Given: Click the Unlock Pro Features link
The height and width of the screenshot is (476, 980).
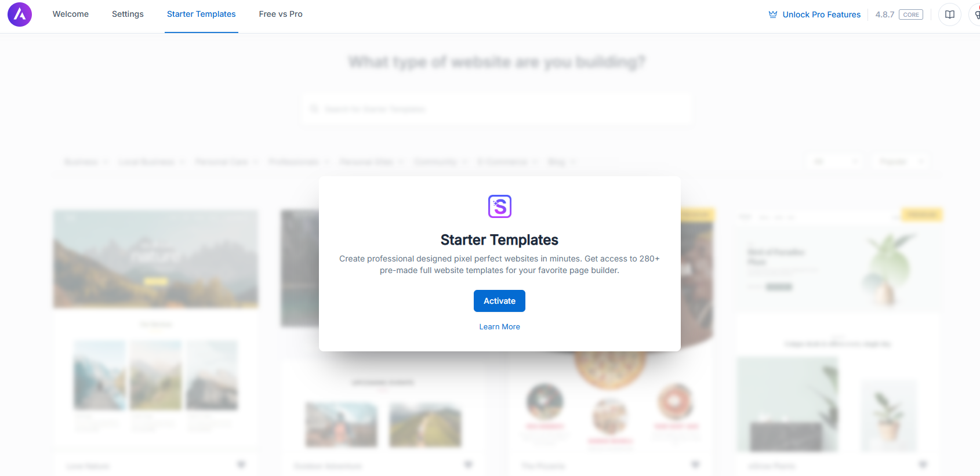Looking at the screenshot, I should pos(821,14).
